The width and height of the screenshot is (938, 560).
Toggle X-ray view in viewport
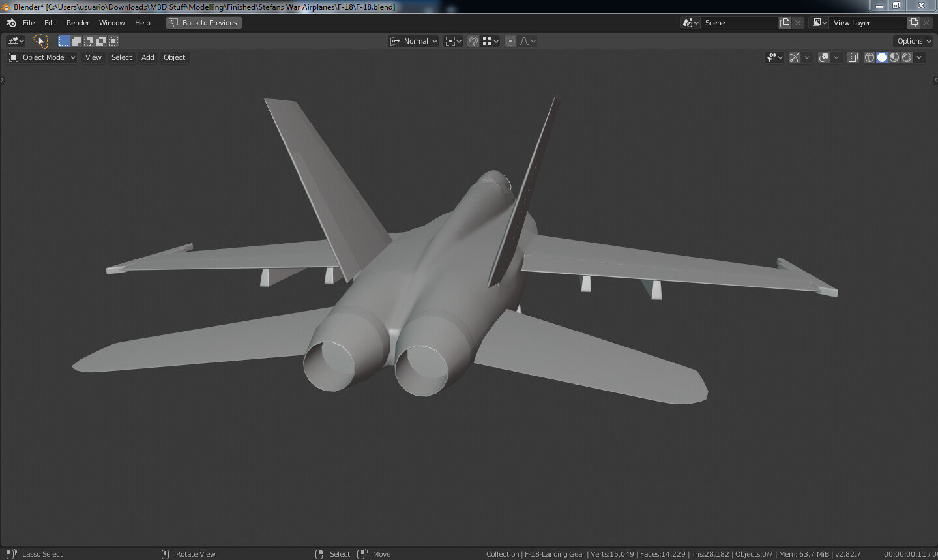pyautogui.click(x=853, y=57)
